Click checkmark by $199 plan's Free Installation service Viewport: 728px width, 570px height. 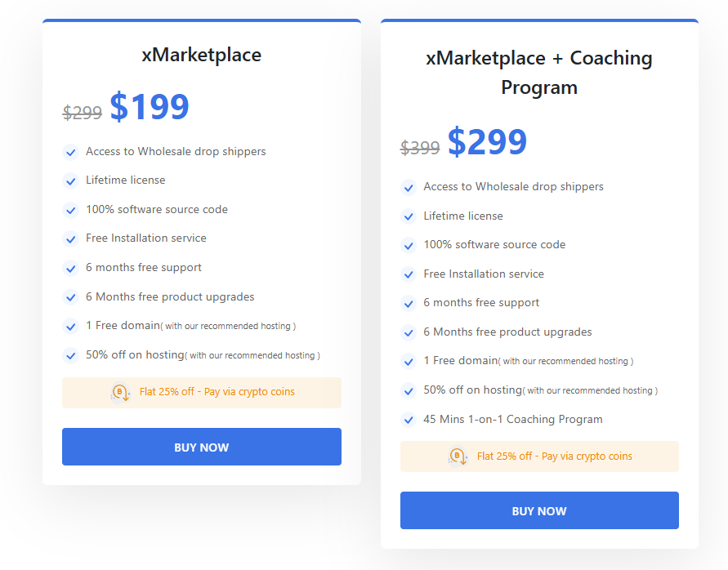point(71,238)
